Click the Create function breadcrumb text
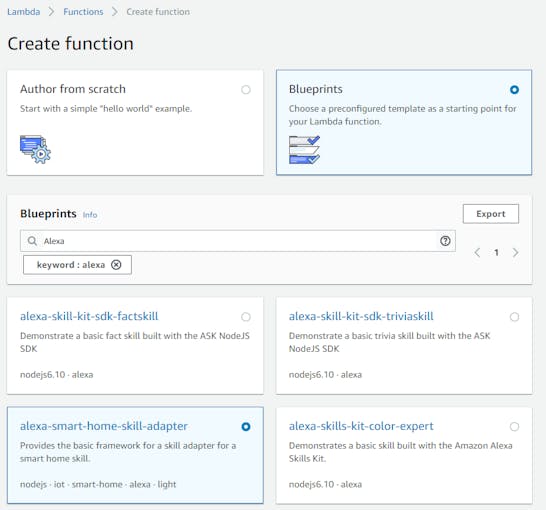 click(x=158, y=12)
